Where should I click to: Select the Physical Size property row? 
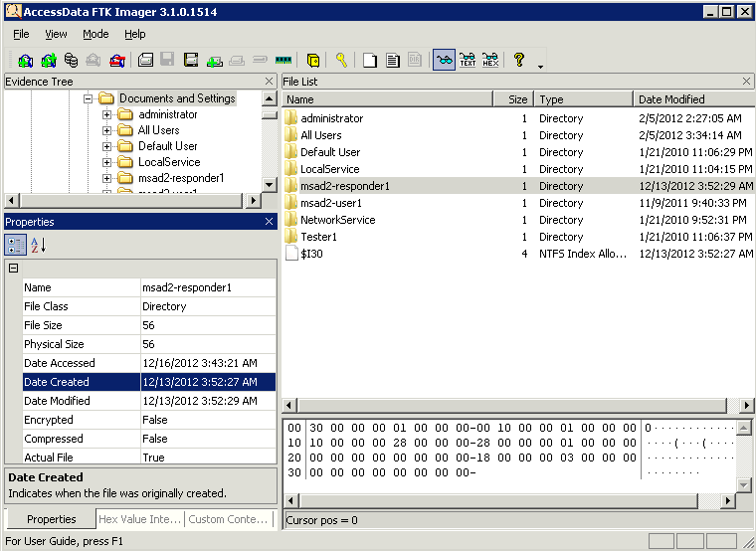(149, 344)
